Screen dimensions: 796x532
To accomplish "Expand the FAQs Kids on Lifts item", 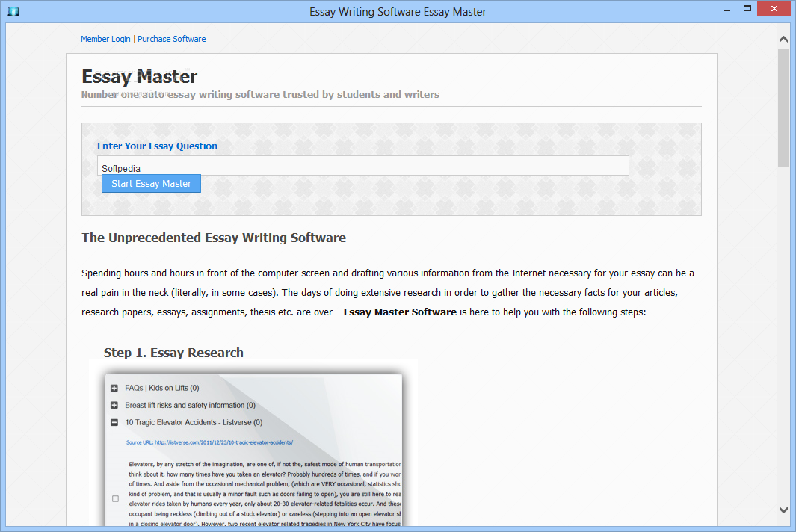I will 114,389.
